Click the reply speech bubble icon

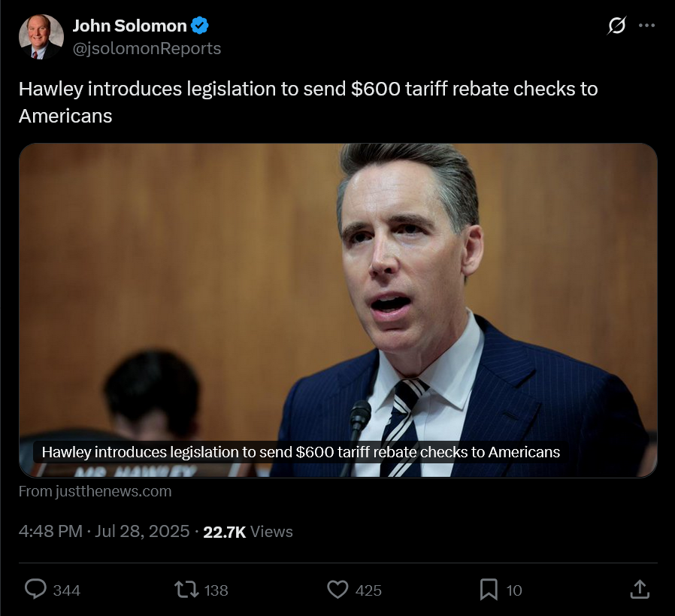click(x=35, y=589)
